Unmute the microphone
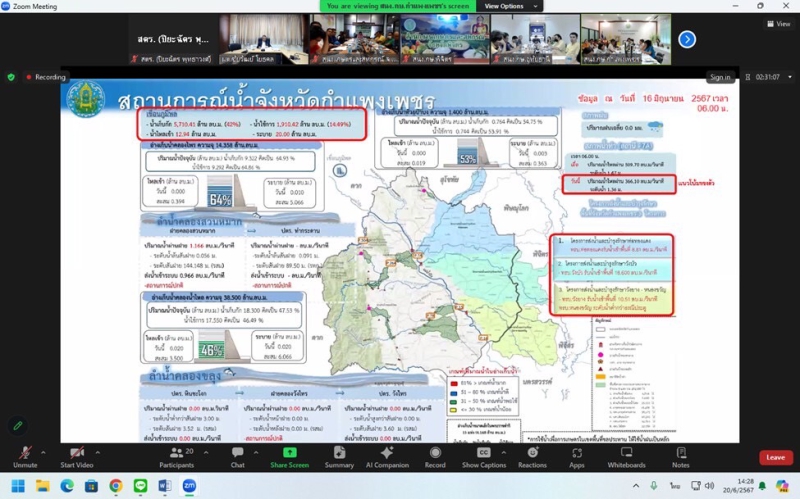 pos(25,455)
